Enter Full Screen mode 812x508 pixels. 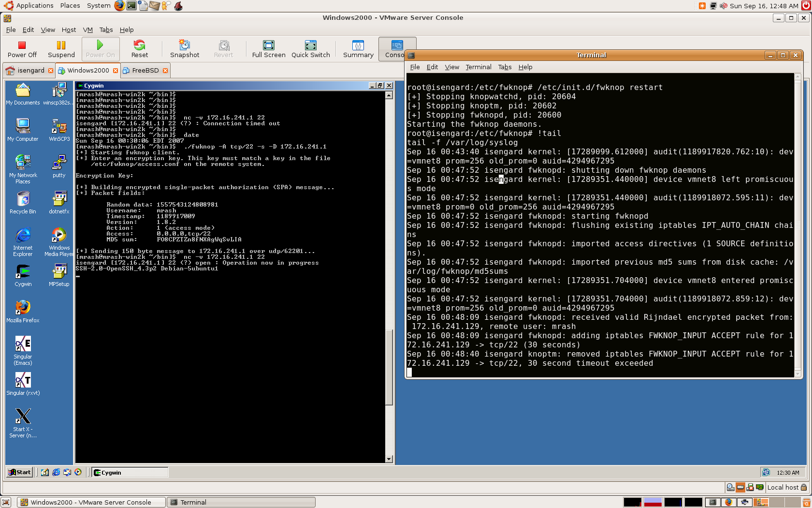point(268,49)
